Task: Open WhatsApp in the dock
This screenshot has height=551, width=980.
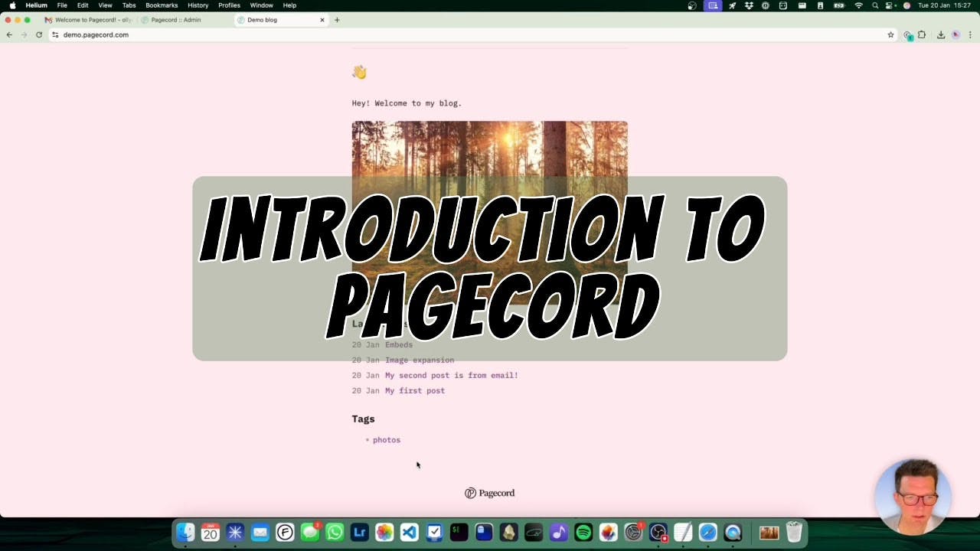Action: click(x=335, y=532)
